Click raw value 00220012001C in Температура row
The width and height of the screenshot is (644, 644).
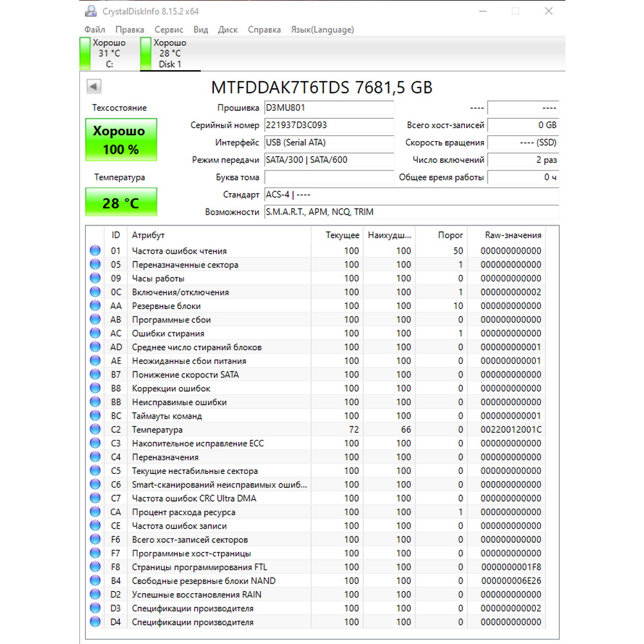[511, 430]
